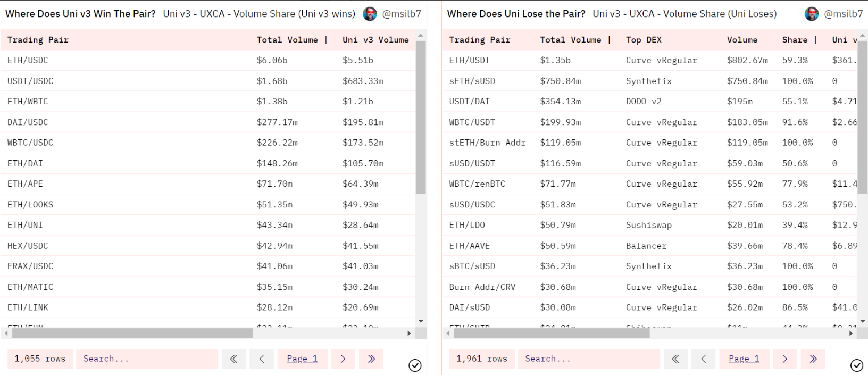The image size is (868, 375).
Task: Click search field under right table
Action: point(589,359)
